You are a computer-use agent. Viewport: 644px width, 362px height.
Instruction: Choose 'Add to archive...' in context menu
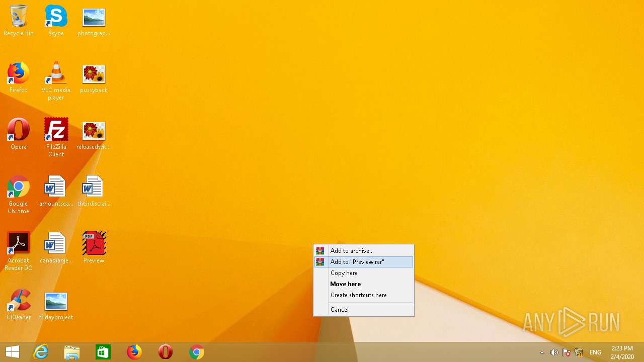363,251
